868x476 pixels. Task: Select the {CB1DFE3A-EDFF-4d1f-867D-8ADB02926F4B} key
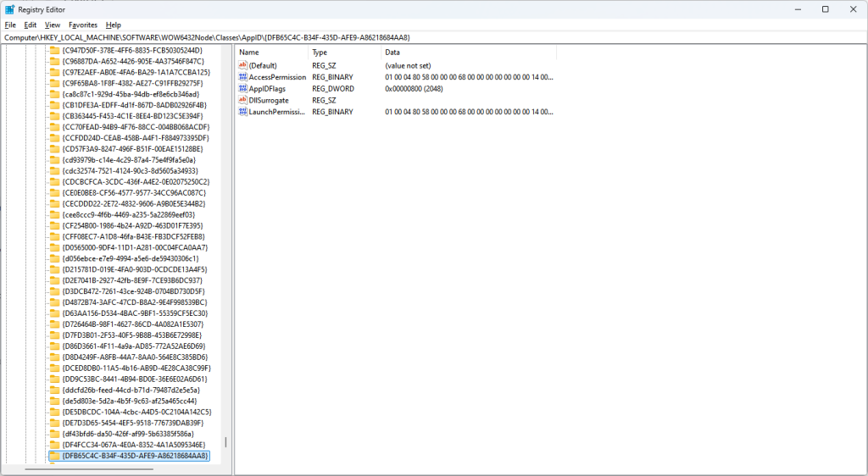click(133, 105)
